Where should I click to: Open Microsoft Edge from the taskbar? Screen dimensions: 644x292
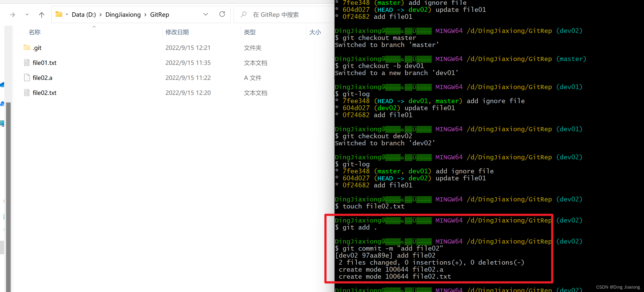[x=2, y=104]
